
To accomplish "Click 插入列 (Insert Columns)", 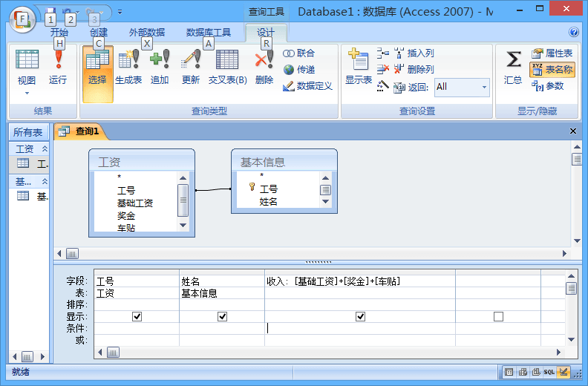I will tap(414, 53).
